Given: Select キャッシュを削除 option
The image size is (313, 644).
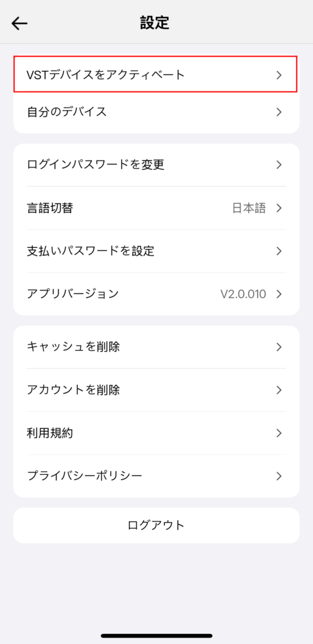Looking at the screenshot, I should [156, 347].
